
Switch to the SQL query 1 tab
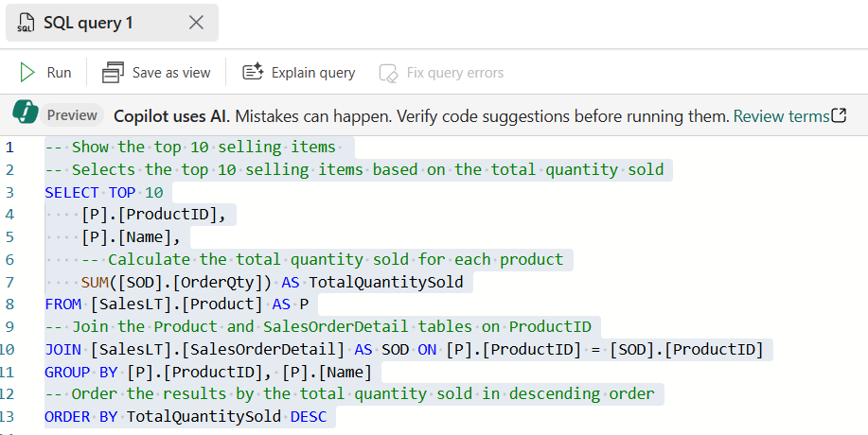(x=88, y=23)
